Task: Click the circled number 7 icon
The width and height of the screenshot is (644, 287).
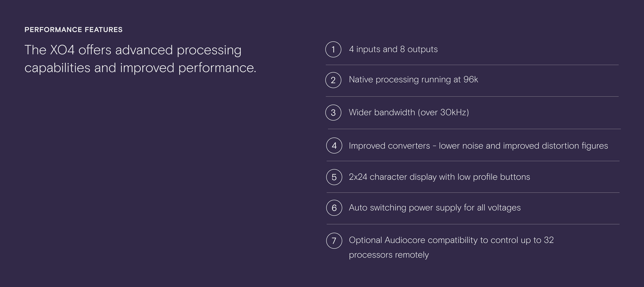Action: pos(334,241)
